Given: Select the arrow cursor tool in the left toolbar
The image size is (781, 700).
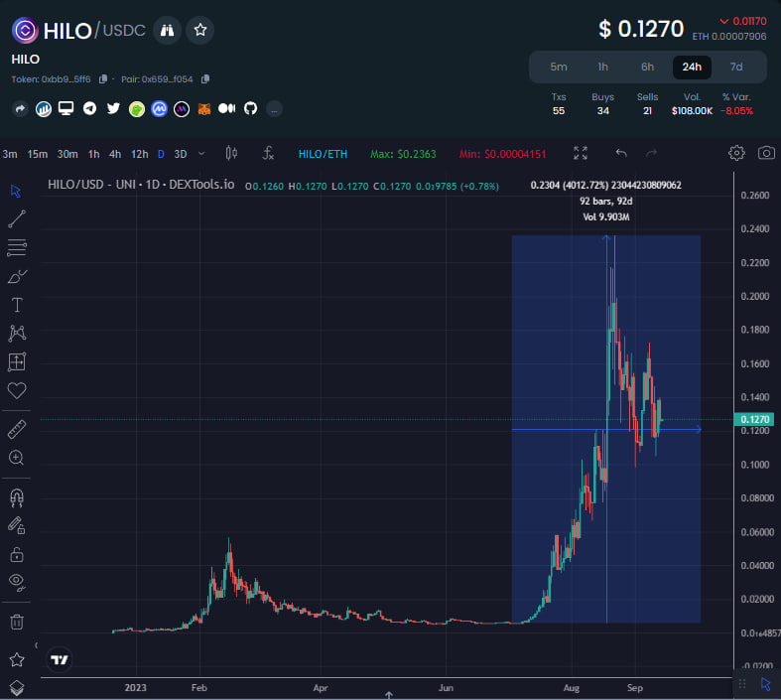Looking at the screenshot, I should (x=16, y=191).
